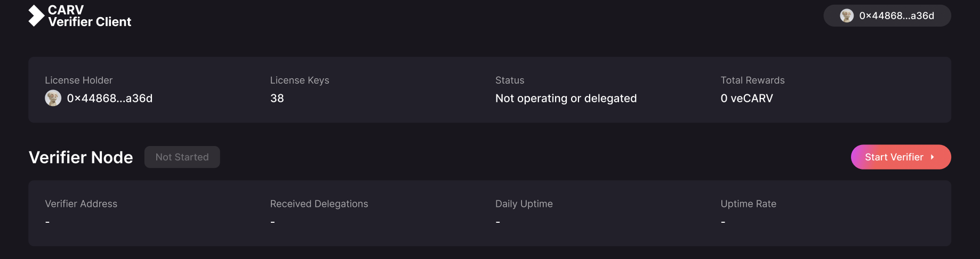The width and height of the screenshot is (980, 259).
Task: Click the 0 veCARV total rewards value
Action: pos(746,99)
